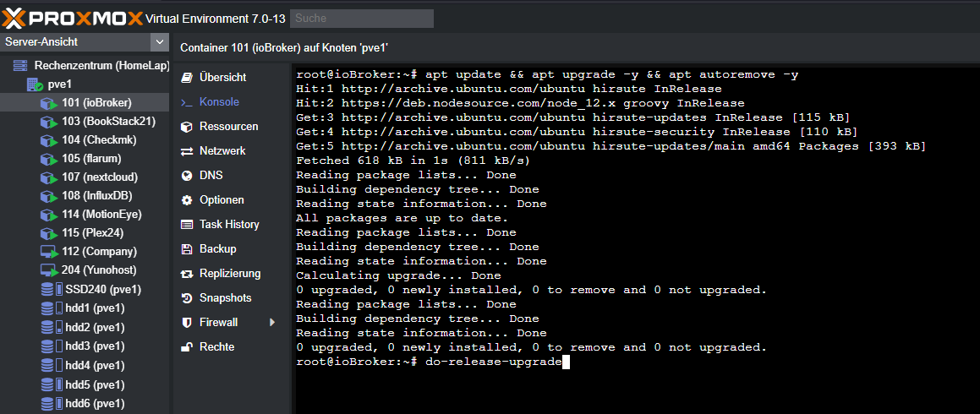Click the Task History list icon
This screenshot has height=414, width=980.
186,225
